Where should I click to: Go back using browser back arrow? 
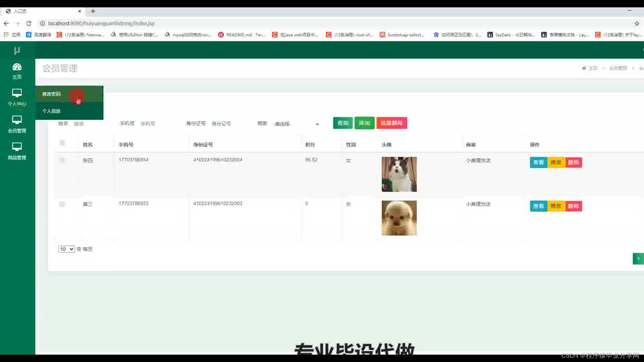coord(6,23)
